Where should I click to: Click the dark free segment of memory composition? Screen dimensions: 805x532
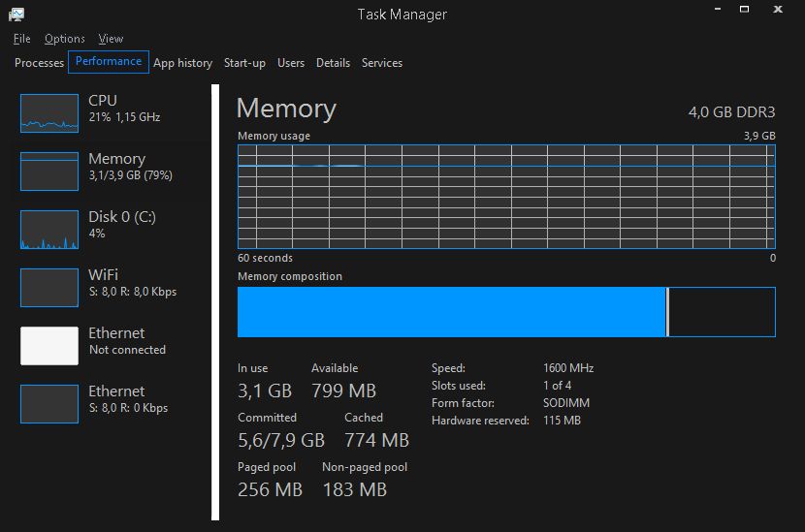coord(722,312)
